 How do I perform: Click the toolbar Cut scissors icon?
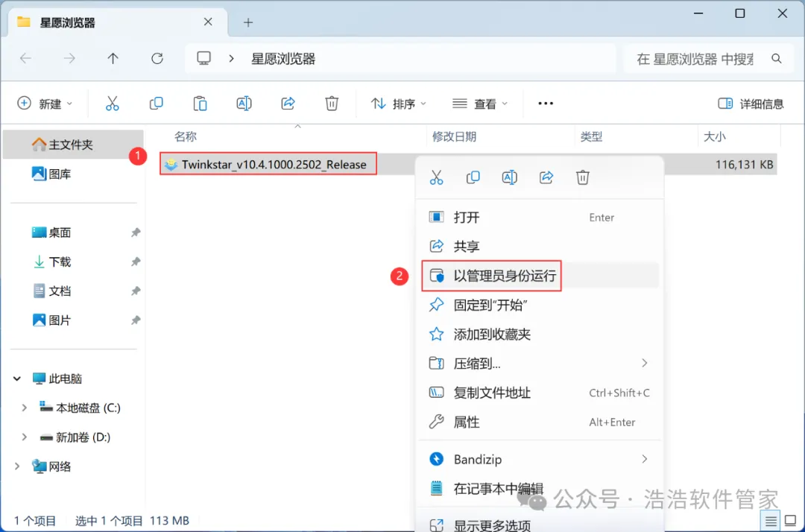112,104
